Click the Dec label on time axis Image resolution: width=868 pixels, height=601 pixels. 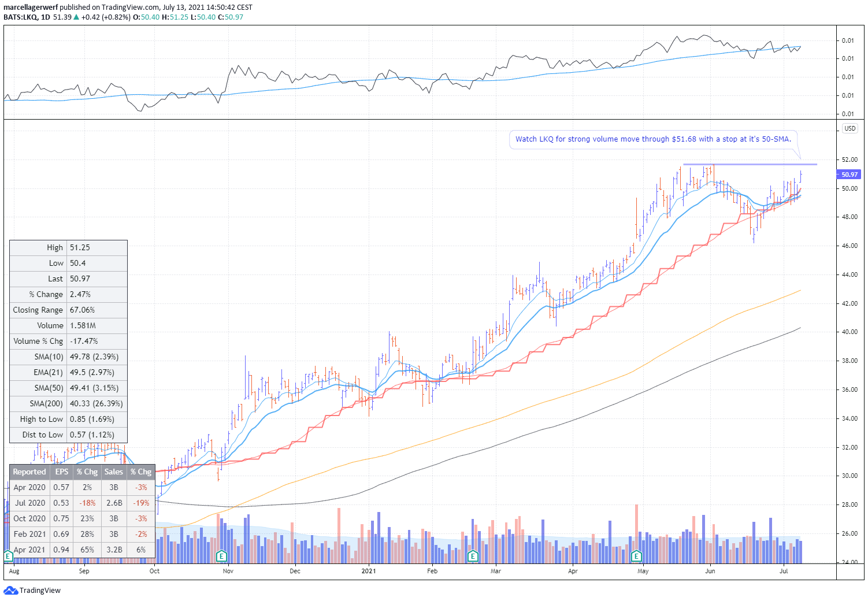pyautogui.click(x=295, y=571)
